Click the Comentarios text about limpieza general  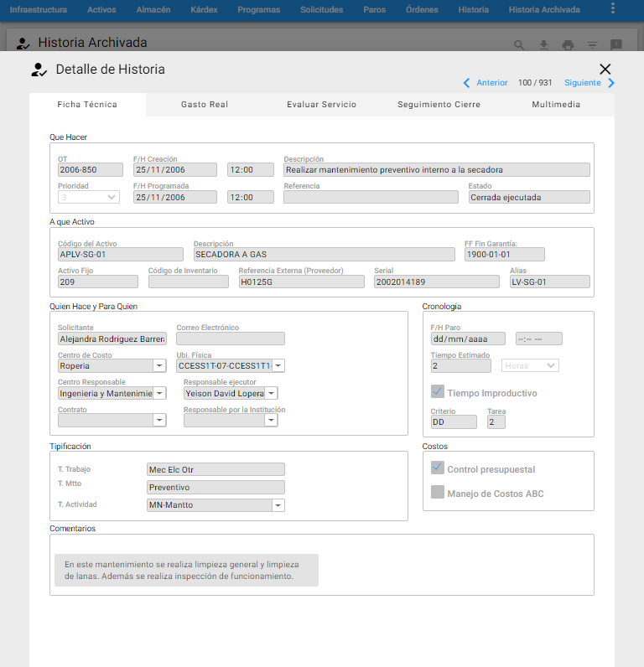pyautogui.click(x=186, y=570)
